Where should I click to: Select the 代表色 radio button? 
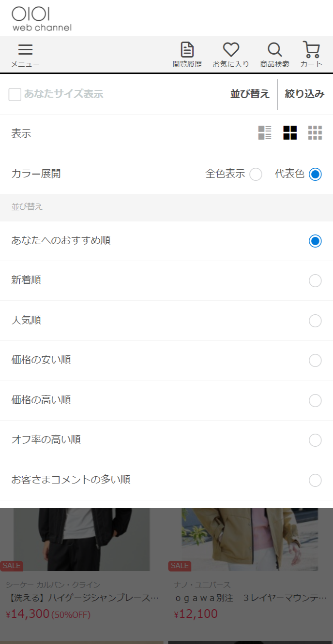[x=315, y=175]
